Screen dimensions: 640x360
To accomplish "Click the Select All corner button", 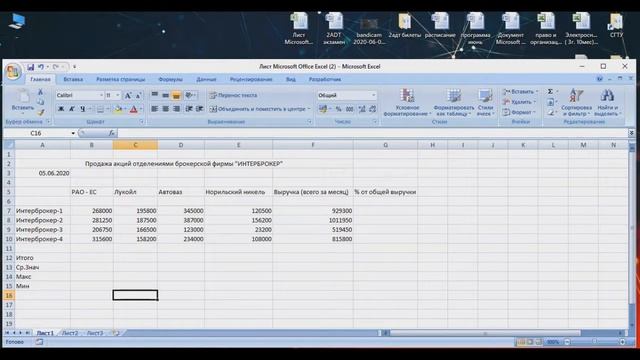I will pos(9,145).
